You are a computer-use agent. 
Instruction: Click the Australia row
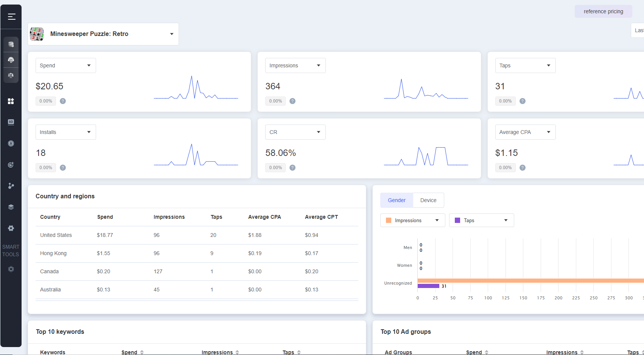coord(197,290)
